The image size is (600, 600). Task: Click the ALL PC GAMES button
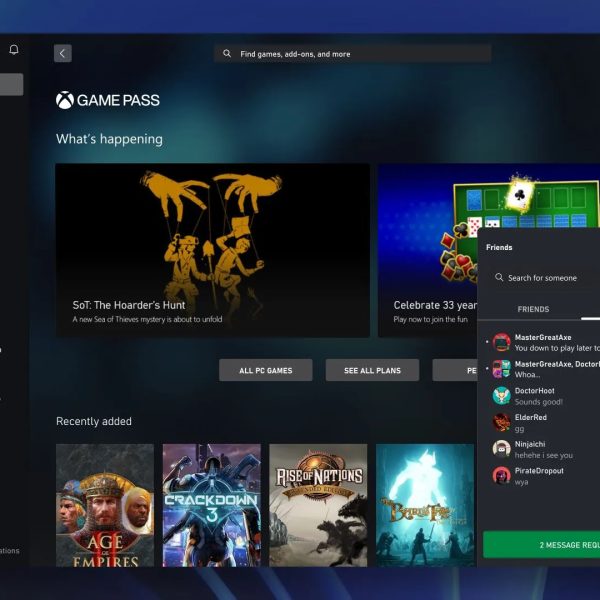point(266,370)
